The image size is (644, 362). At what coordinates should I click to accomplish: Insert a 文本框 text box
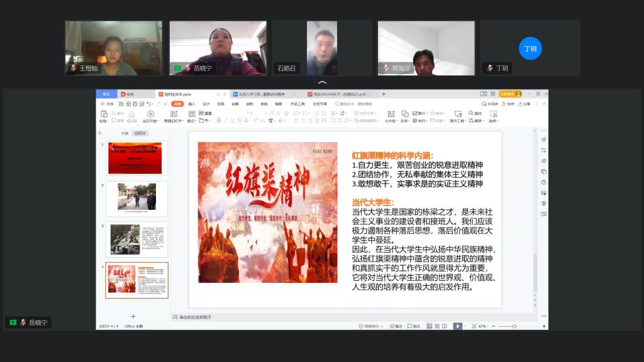point(390,114)
